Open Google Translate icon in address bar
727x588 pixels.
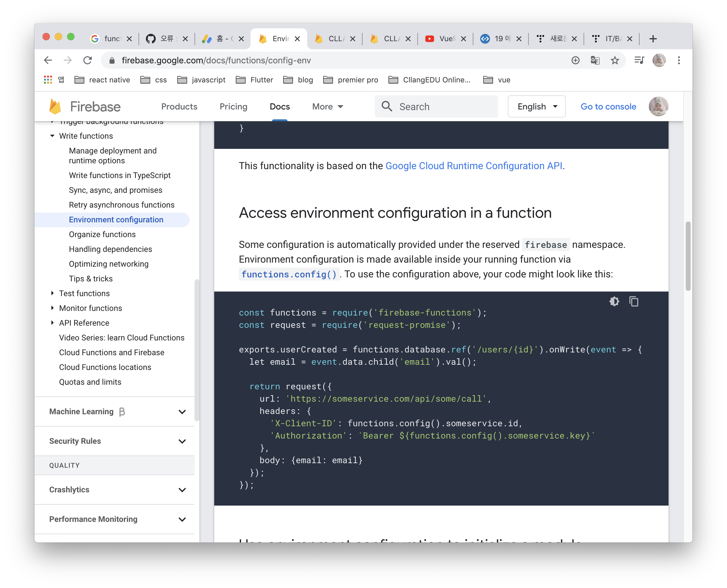click(595, 60)
